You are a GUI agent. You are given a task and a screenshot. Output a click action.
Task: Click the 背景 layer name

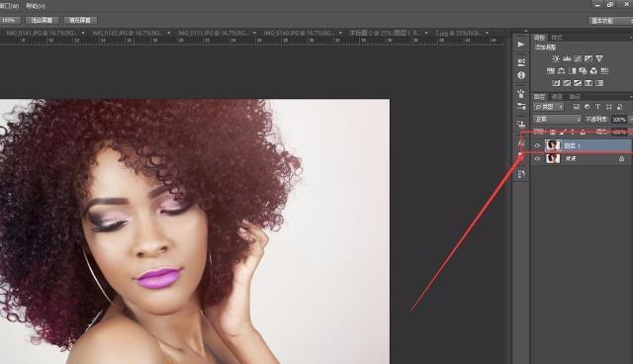[x=571, y=159]
